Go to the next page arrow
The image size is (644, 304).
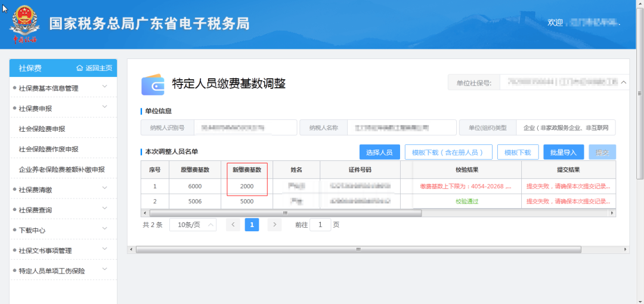click(x=274, y=225)
